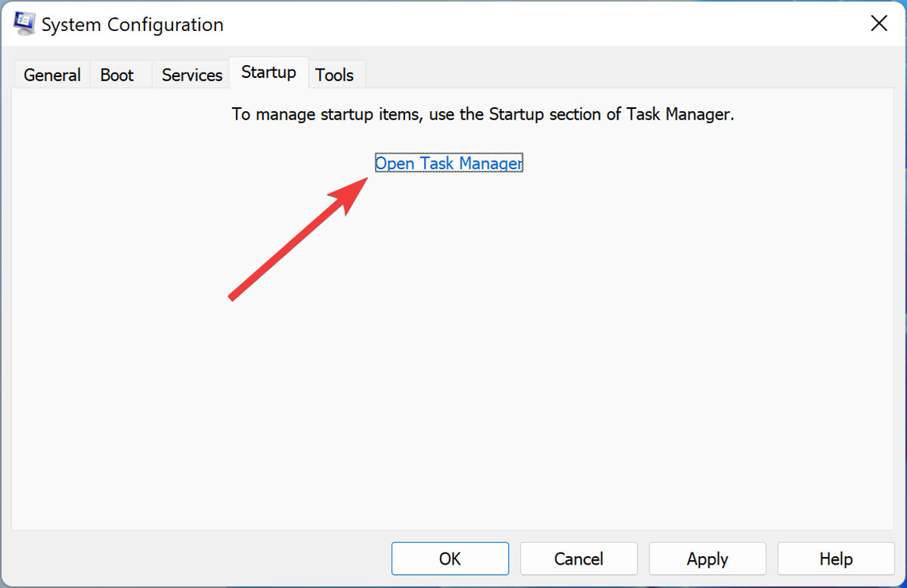Open Help for System Configuration
This screenshot has width=907, height=588.
tap(835, 559)
